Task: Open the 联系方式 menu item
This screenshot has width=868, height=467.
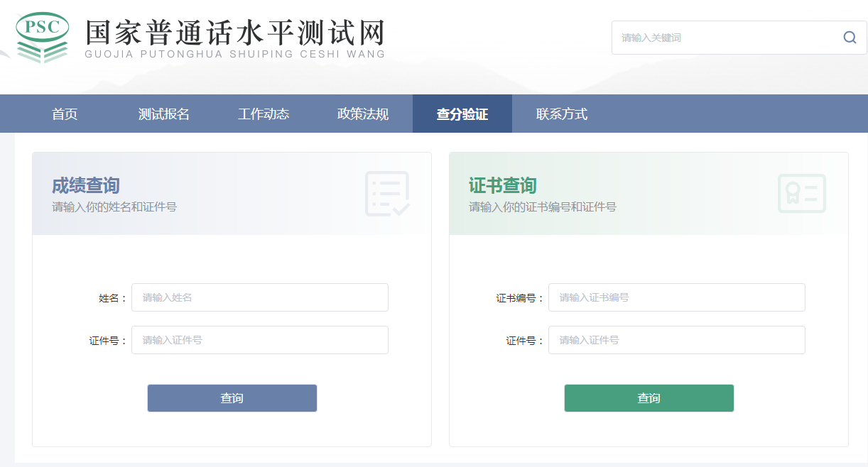Action: [562, 114]
